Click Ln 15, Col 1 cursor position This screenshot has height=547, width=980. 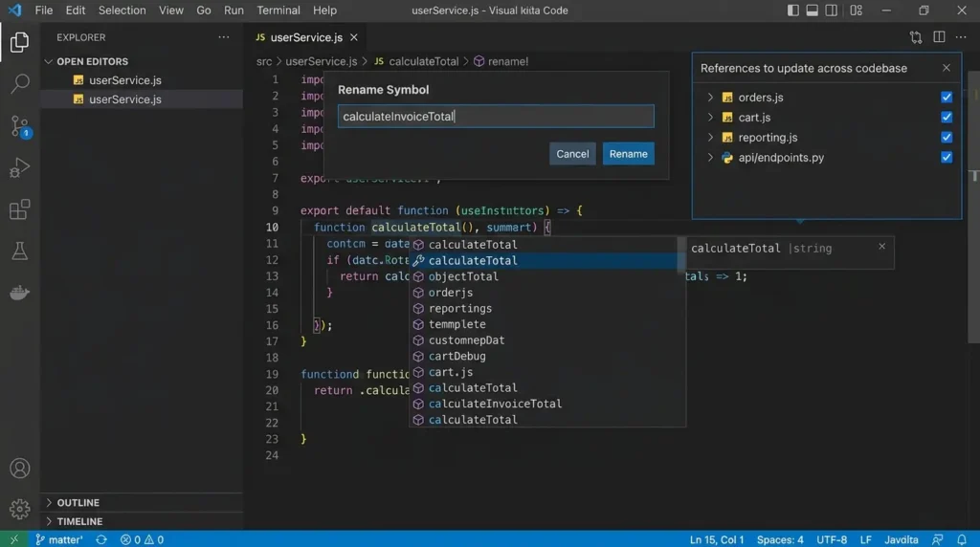(x=716, y=539)
